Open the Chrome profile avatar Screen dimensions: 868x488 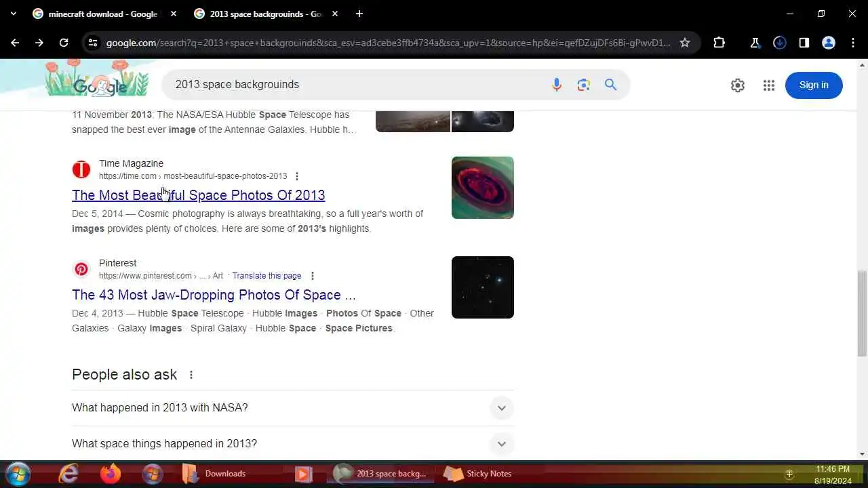(828, 43)
